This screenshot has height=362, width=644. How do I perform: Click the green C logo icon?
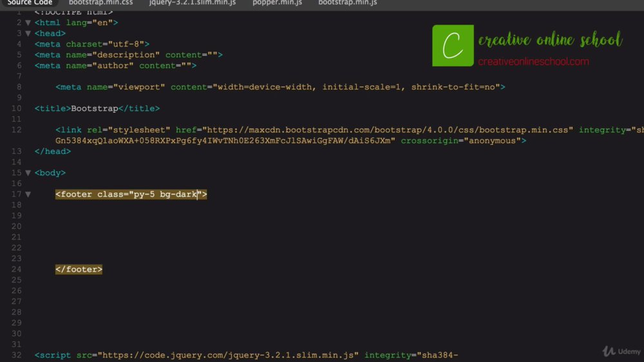453,46
